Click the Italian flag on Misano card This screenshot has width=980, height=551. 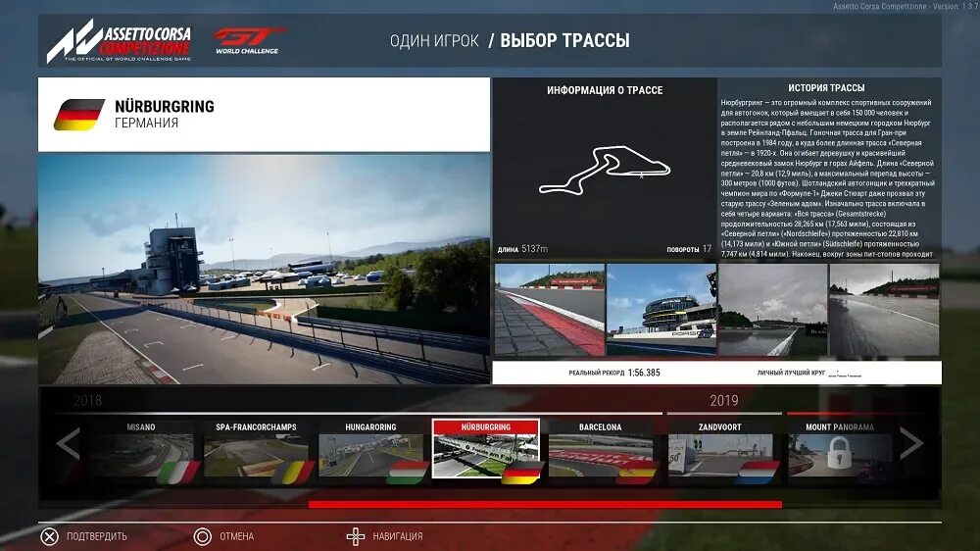point(178,473)
